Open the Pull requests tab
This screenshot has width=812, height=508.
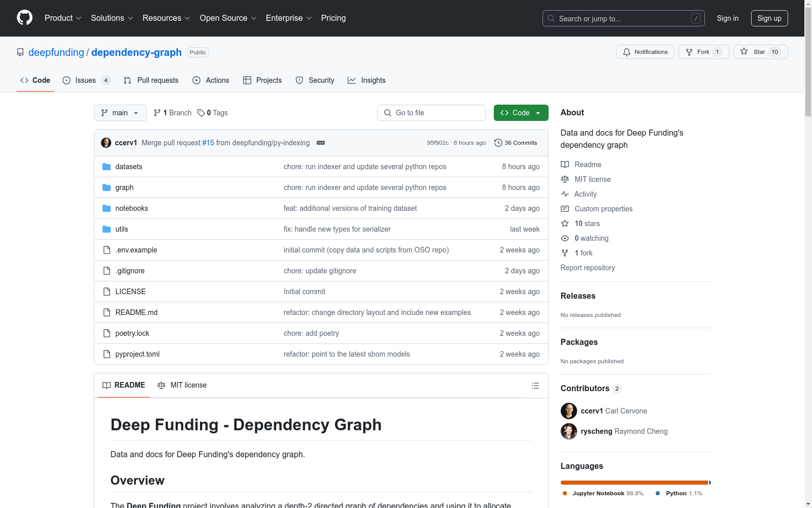point(151,80)
